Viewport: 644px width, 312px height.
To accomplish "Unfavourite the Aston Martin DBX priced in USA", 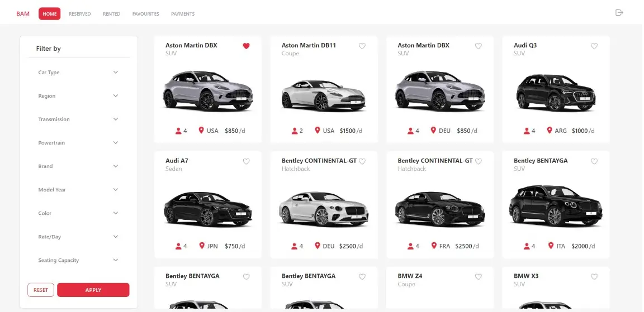I will click(x=246, y=46).
